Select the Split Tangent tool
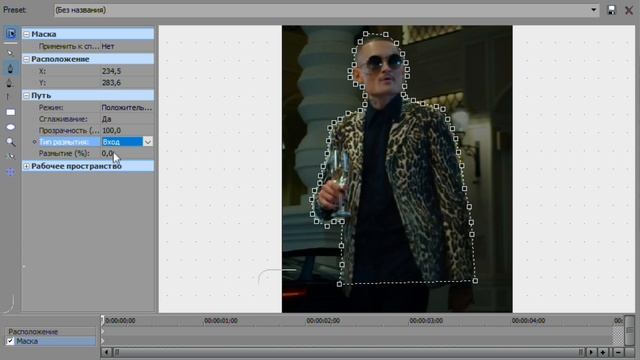 9,97
